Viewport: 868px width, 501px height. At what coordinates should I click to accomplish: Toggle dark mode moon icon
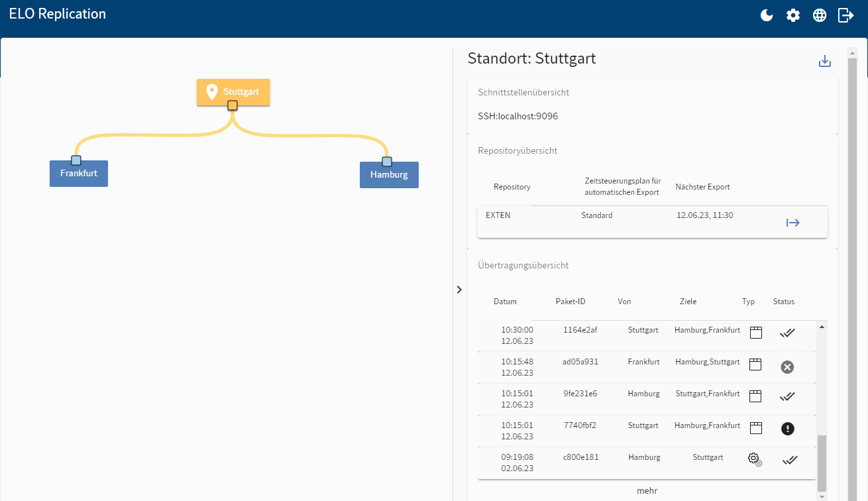pyautogui.click(x=767, y=15)
